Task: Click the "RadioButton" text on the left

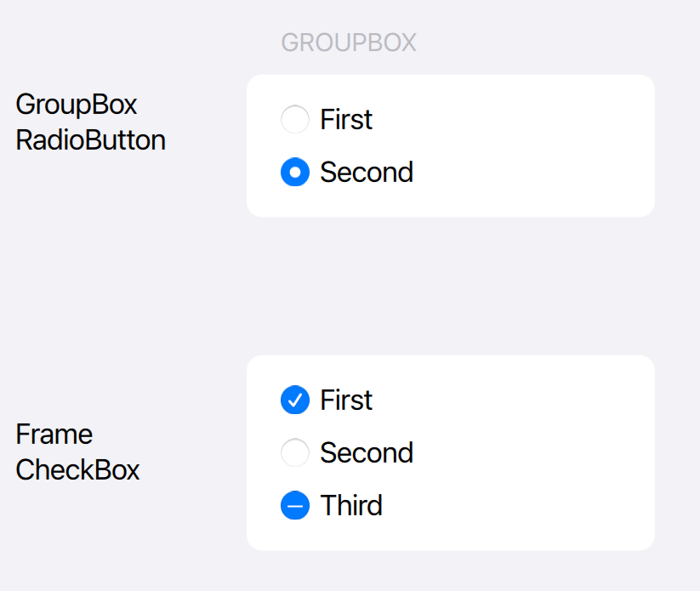Action: pos(91,140)
